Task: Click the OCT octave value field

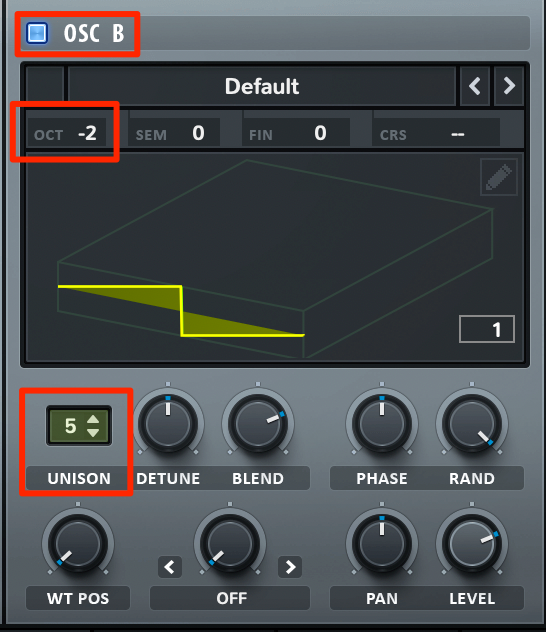Action: (x=66, y=133)
